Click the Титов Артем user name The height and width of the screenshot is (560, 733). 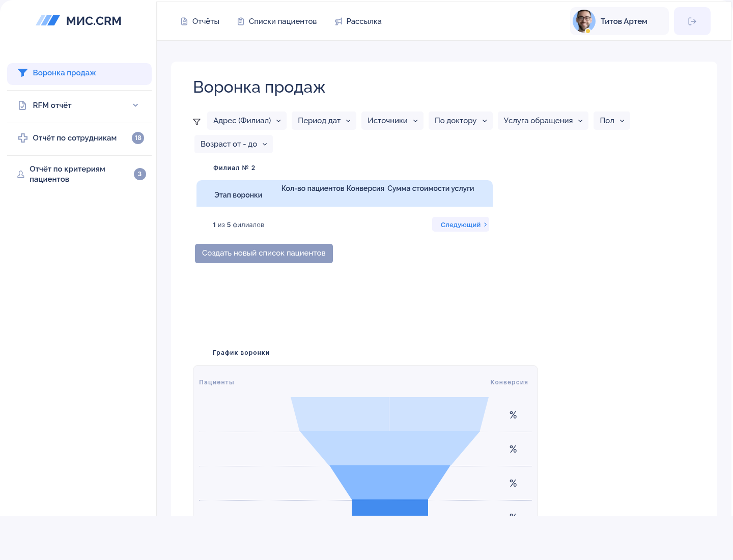pyautogui.click(x=624, y=21)
